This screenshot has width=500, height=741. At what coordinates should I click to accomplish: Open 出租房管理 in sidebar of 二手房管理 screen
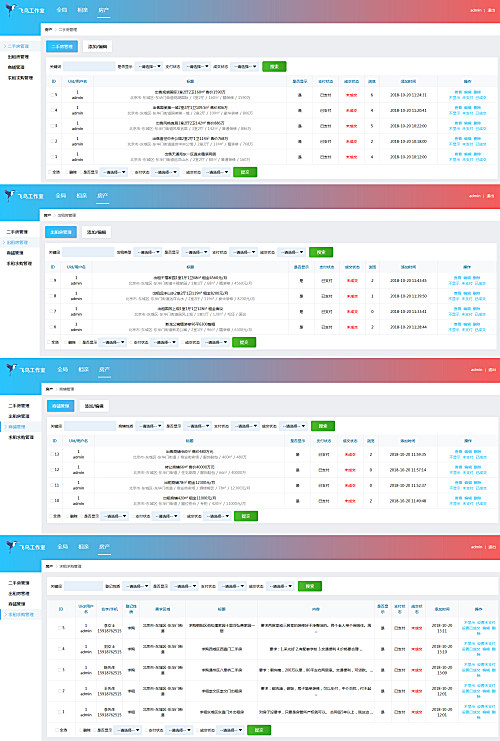tap(18, 57)
